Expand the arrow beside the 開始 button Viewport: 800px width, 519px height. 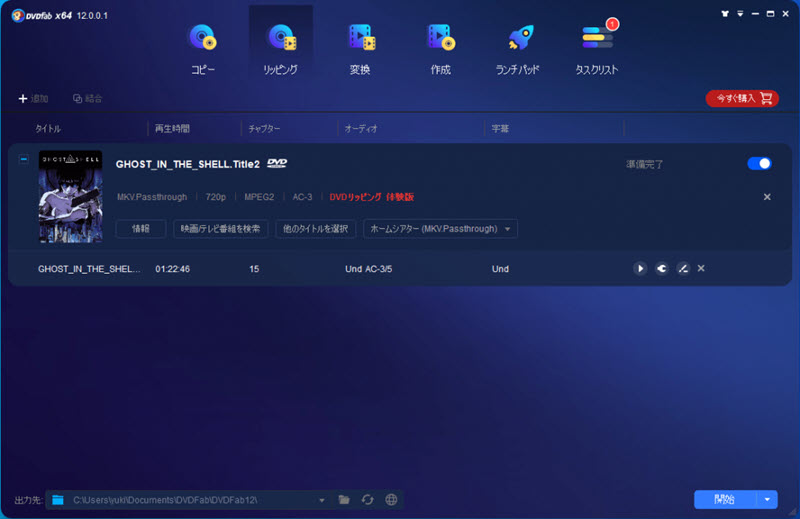[x=767, y=499]
